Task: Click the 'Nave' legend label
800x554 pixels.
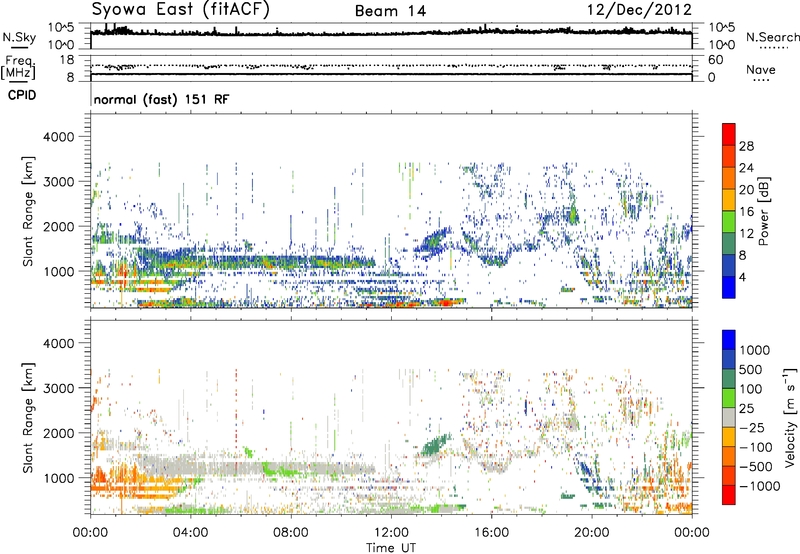Action: tap(760, 69)
